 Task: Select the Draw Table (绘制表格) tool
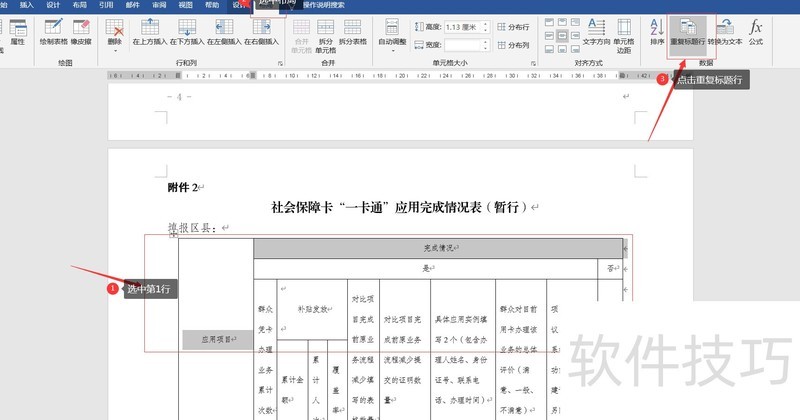pos(54,32)
